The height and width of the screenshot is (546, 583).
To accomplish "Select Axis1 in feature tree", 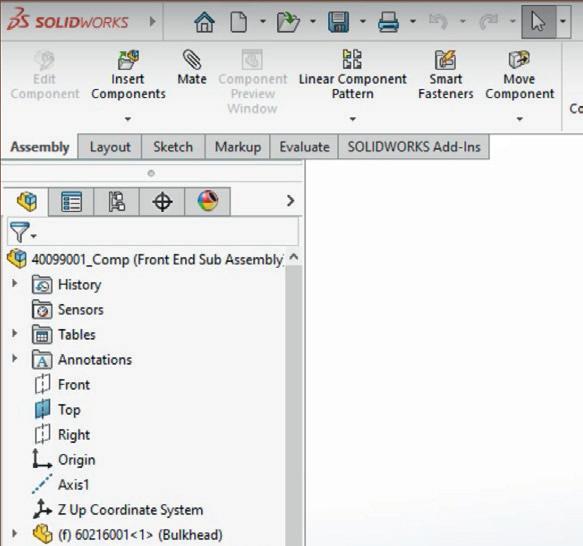I will [x=61, y=485].
